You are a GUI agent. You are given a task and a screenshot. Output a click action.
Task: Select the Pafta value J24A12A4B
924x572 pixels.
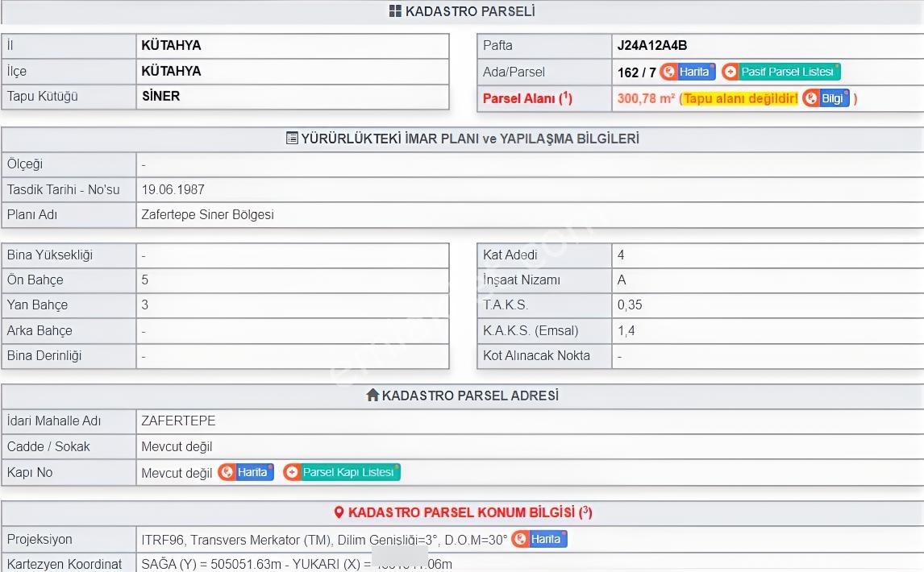click(x=651, y=45)
